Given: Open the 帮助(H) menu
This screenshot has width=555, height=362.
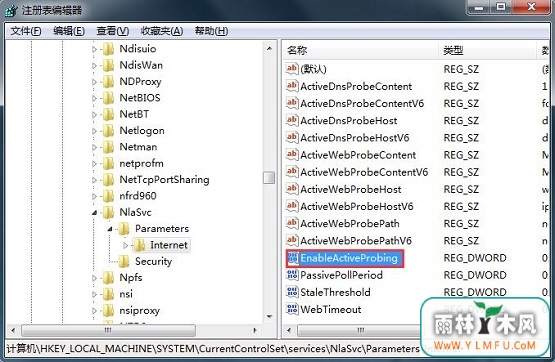Looking at the screenshot, I should coord(211,31).
